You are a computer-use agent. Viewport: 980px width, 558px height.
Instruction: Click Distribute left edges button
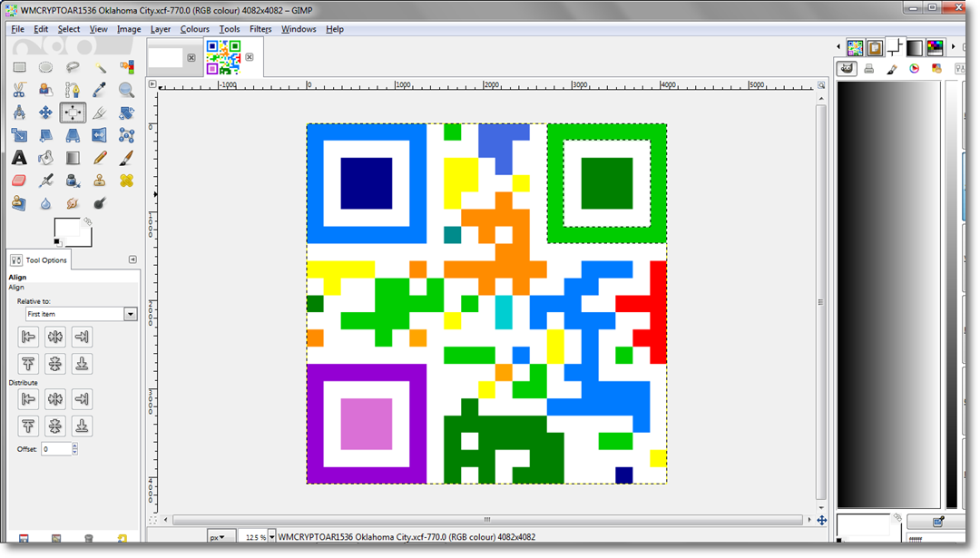28,398
